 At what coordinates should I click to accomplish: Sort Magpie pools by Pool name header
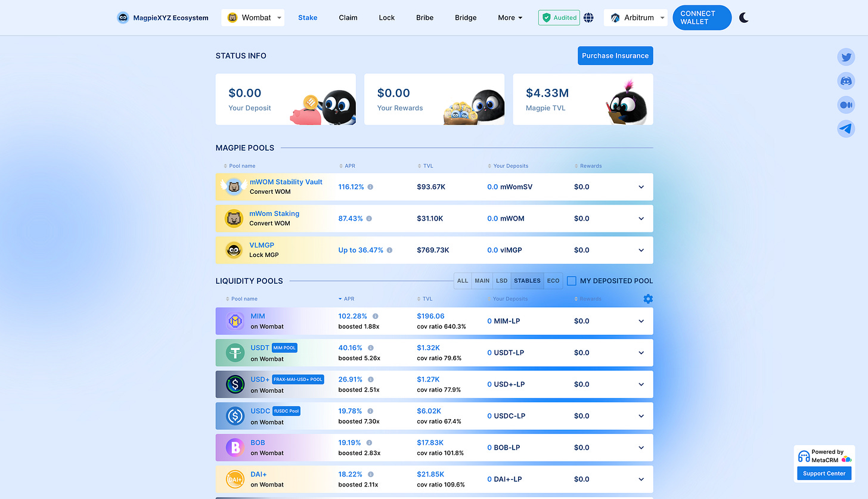240,166
